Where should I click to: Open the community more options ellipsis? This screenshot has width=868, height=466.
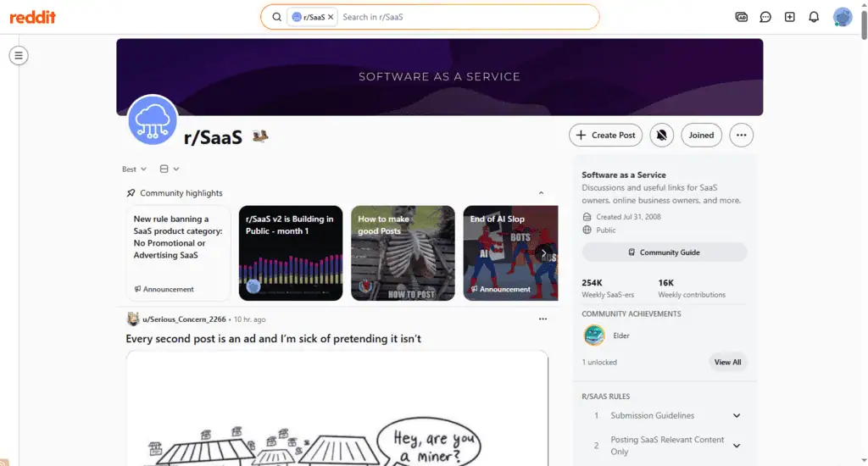(741, 135)
